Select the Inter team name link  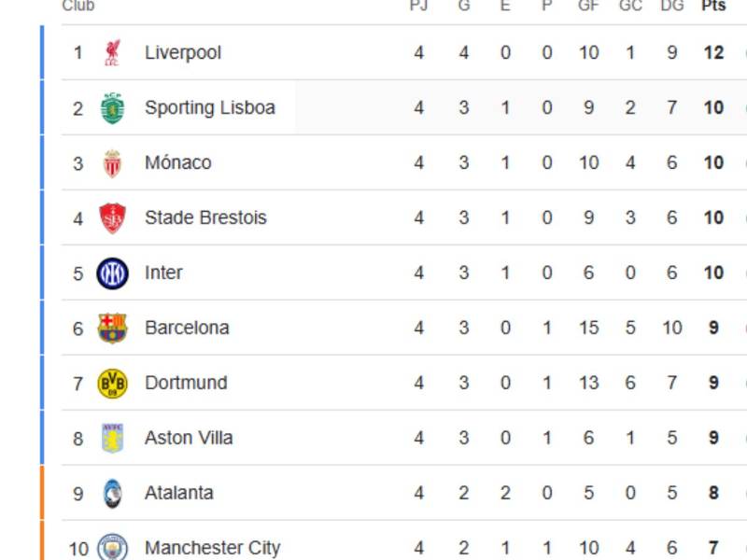click(164, 273)
